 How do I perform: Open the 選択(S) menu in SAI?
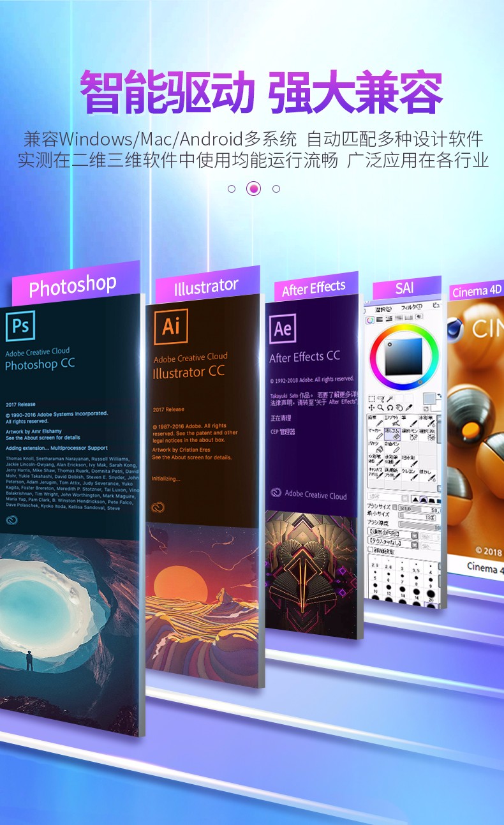(x=382, y=309)
